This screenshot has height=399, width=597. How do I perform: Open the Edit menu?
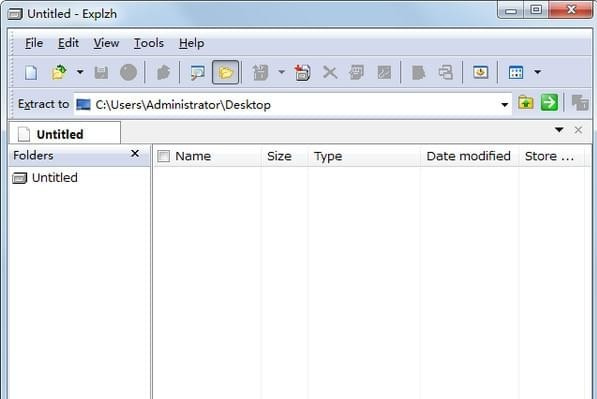pyautogui.click(x=69, y=43)
